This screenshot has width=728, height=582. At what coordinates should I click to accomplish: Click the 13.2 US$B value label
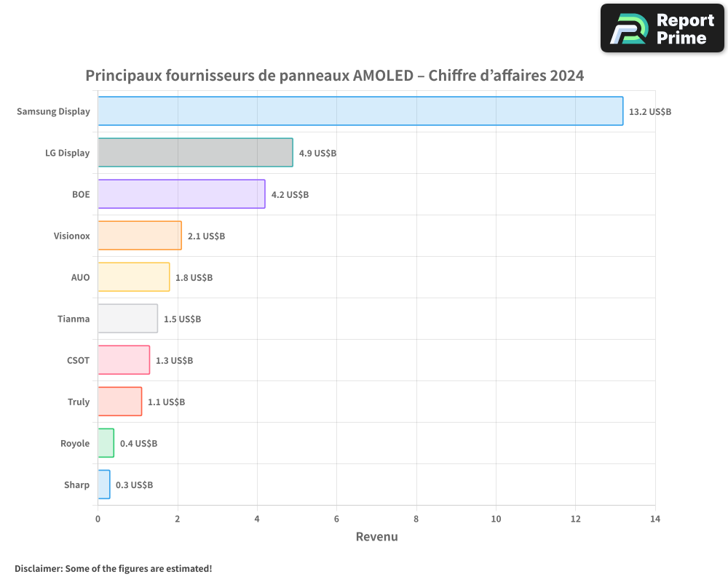click(649, 111)
